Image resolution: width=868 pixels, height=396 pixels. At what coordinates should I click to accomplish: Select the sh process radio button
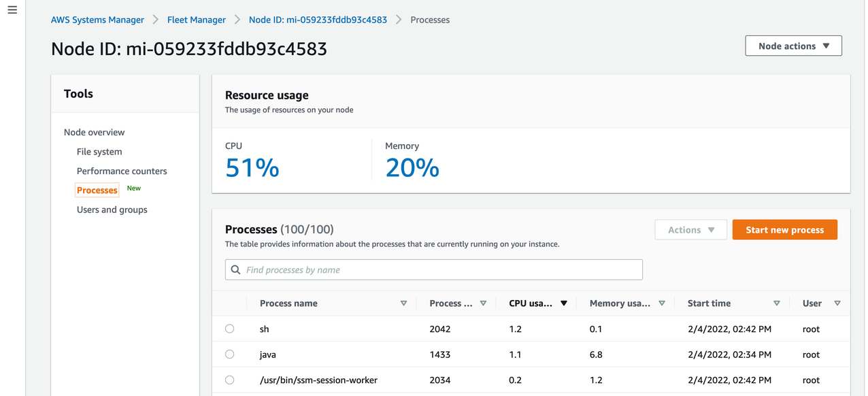(229, 329)
